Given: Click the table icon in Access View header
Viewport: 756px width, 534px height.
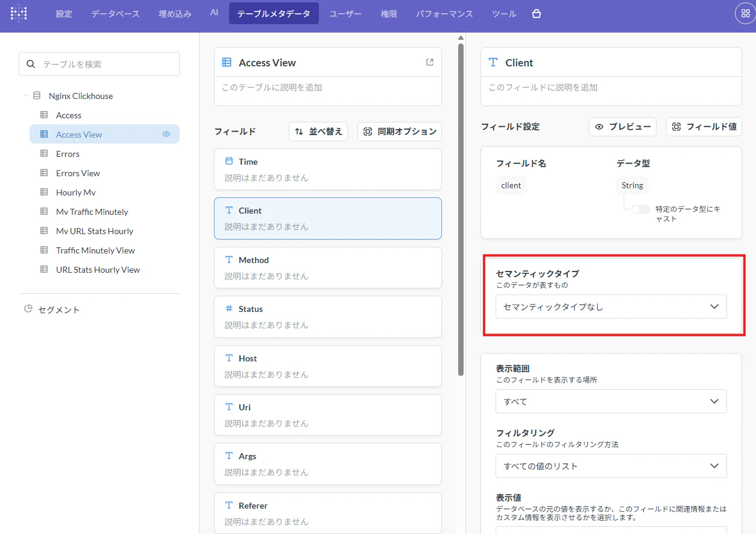Looking at the screenshot, I should pos(227,62).
